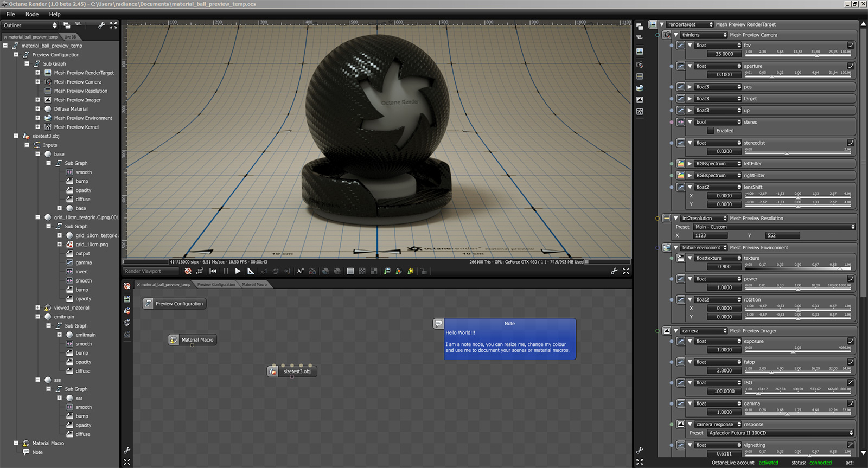
Task: Click the resolution X field 1123
Action: point(711,235)
